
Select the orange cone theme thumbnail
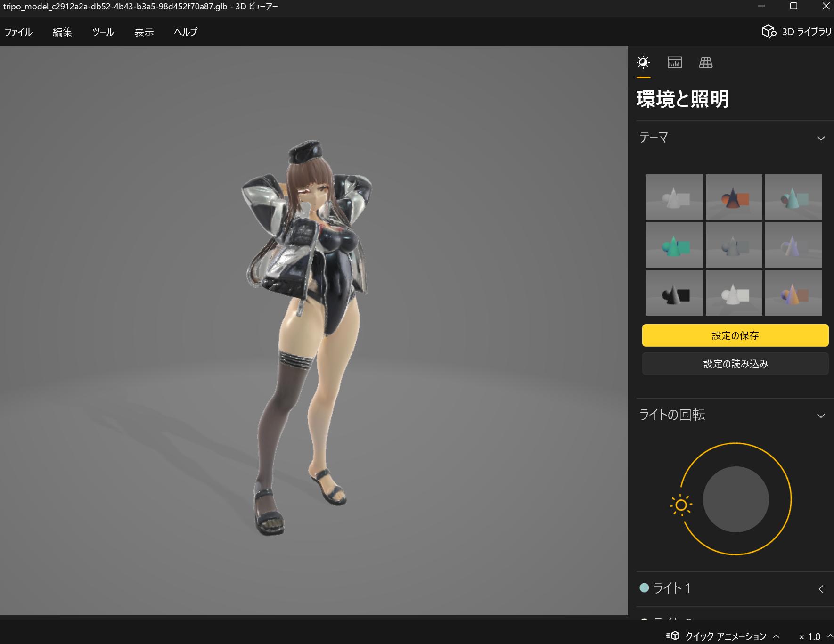pos(734,197)
